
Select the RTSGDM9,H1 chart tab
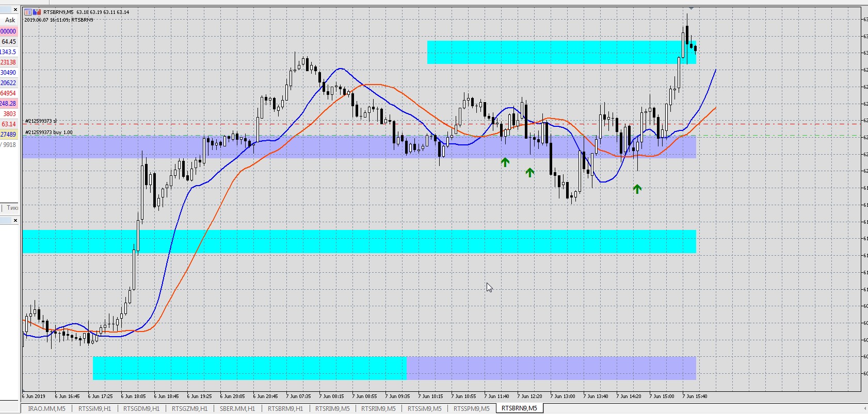141,408
